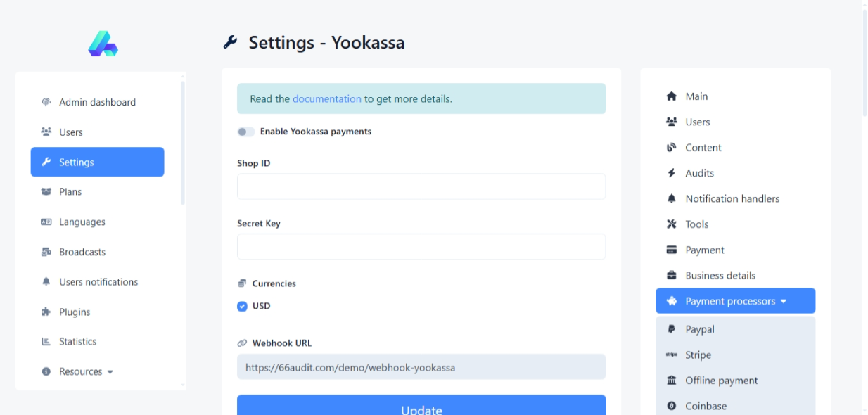Image resolution: width=868 pixels, height=415 pixels.
Task: Enable Yookassa payments toggle switch
Action: click(x=245, y=132)
